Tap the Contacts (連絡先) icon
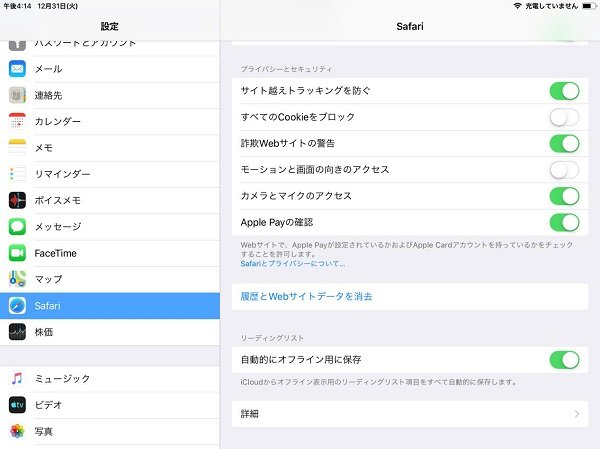600x449 pixels. point(17,95)
